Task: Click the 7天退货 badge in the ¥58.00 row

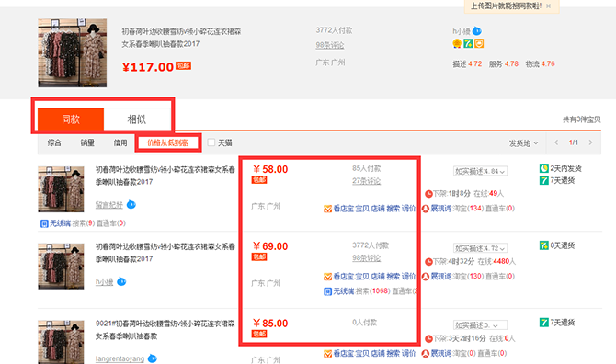Action: tap(543, 181)
